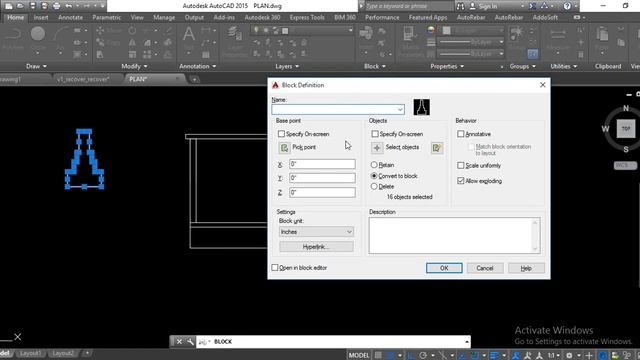Click the Circle tool in Draw panel
The height and width of the screenshot is (360, 640).
(38, 34)
